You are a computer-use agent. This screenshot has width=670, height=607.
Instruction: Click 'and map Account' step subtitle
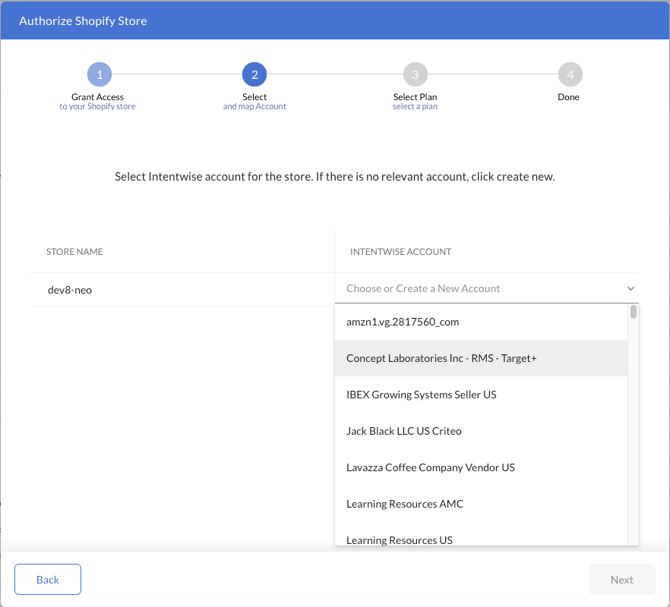tap(254, 106)
